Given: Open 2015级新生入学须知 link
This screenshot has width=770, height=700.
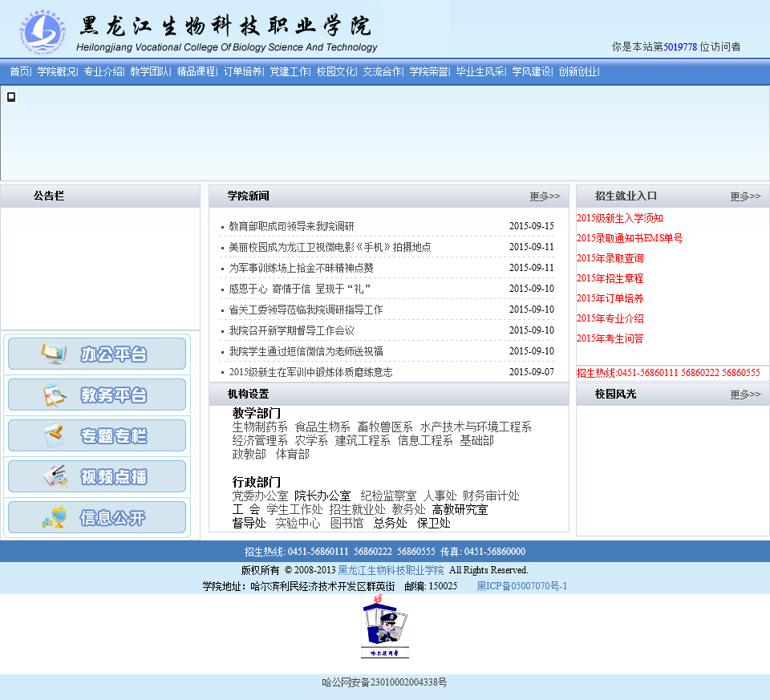Looking at the screenshot, I should 620,218.
